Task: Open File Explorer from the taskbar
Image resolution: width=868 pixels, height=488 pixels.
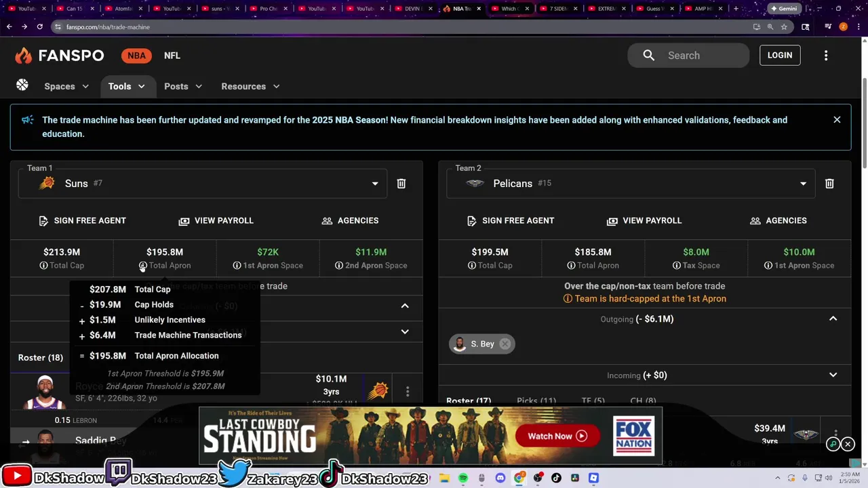Action: tap(444, 478)
